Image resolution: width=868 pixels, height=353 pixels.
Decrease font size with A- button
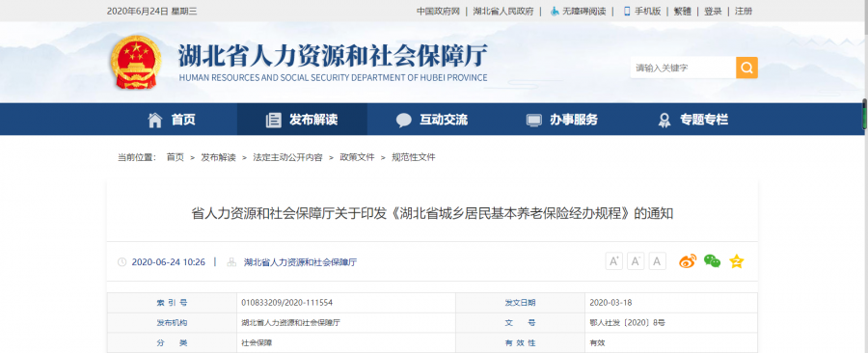click(x=636, y=261)
